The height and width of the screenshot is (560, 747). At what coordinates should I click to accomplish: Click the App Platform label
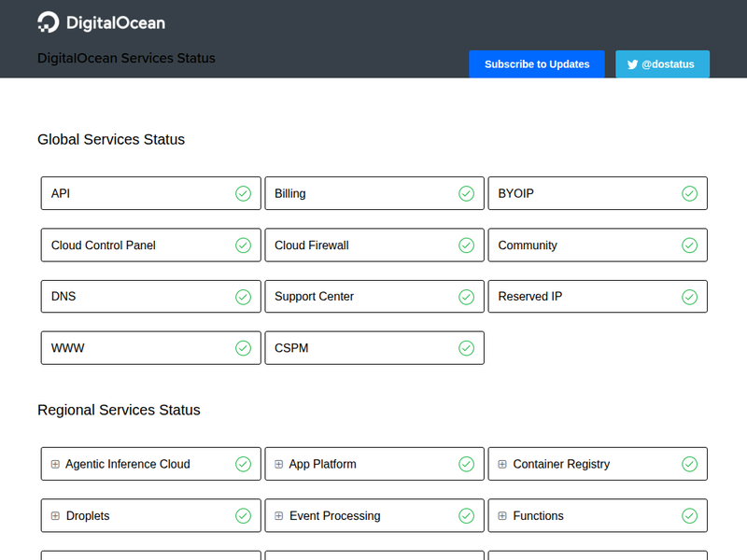pos(322,464)
